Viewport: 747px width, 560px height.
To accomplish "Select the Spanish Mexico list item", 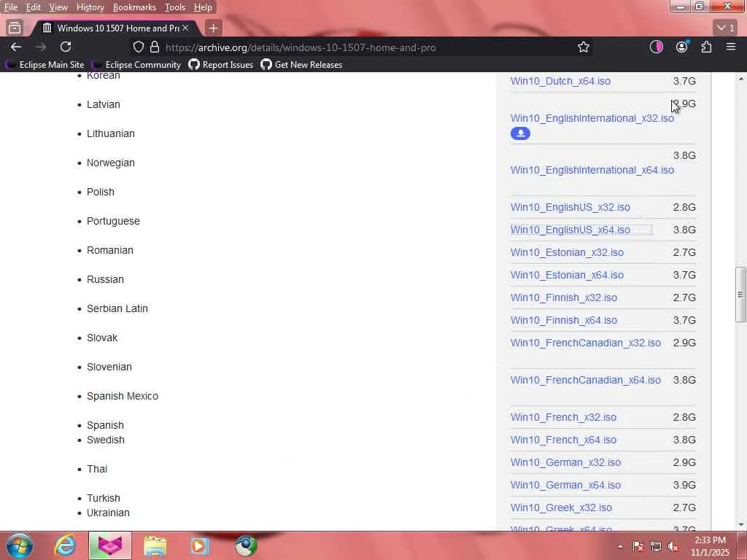I will click(123, 396).
